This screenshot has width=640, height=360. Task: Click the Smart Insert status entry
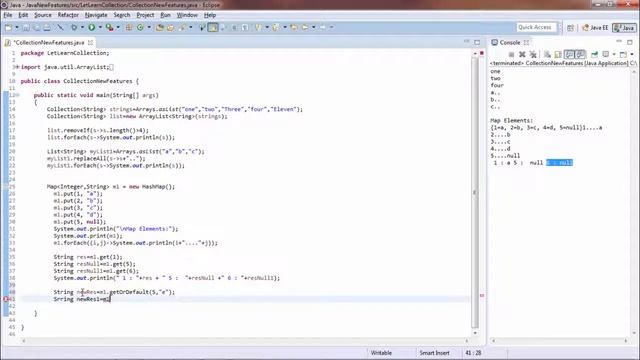click(434, 353)
